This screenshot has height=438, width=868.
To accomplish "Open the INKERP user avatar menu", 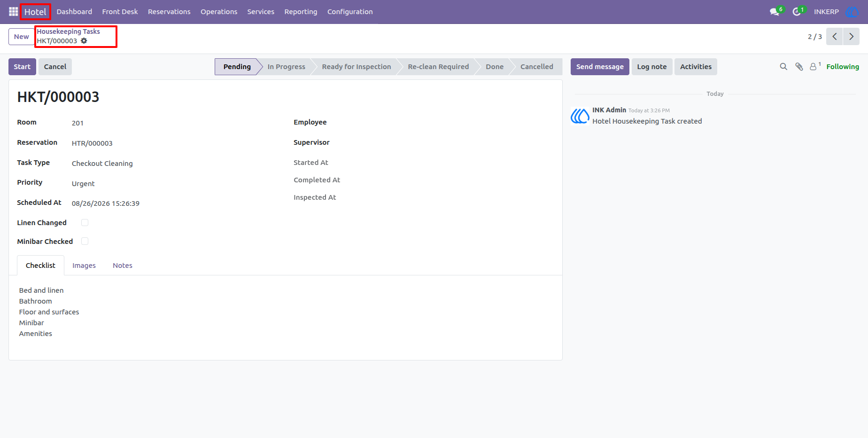I will (x=852, y=12).
